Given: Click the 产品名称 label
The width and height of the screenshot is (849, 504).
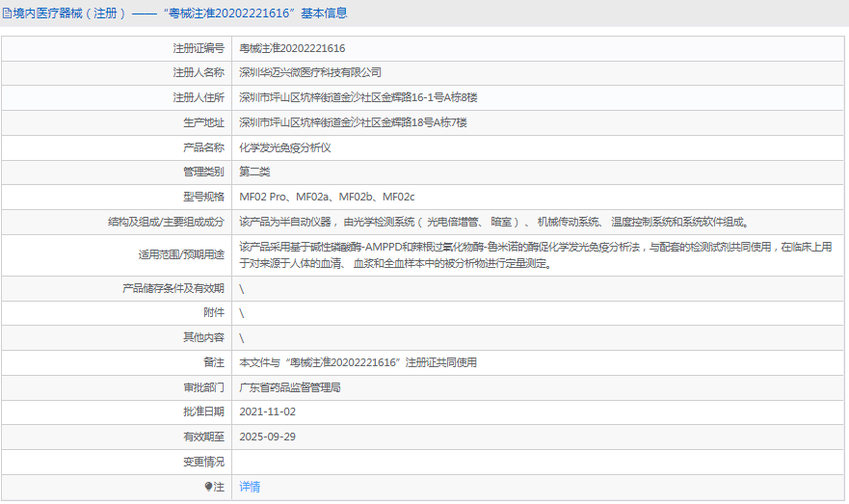Looking at the screenshot, I should (203, 147).
